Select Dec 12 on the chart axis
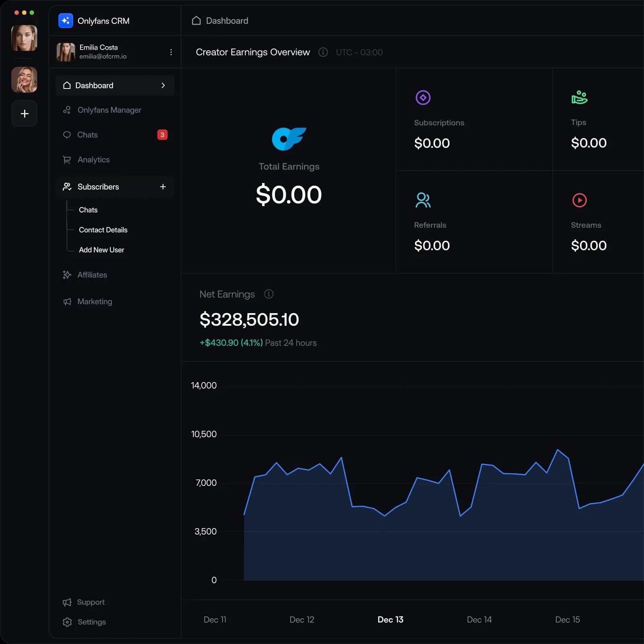 (302, 619)
